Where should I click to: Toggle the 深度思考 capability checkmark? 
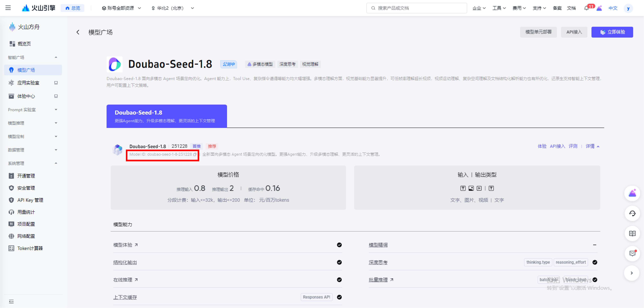tap(595, 262)
